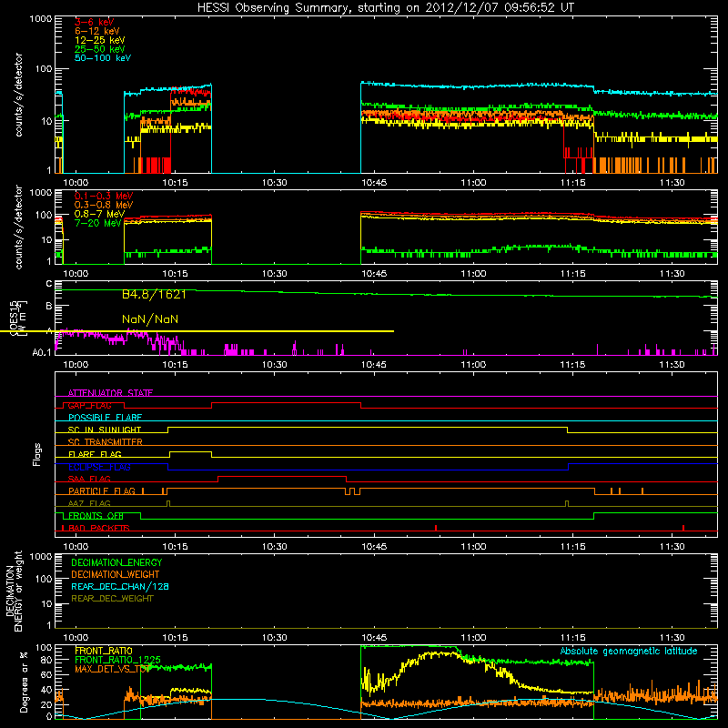Click the 0.1-0.3 MeV legend entry

(104, 196)
